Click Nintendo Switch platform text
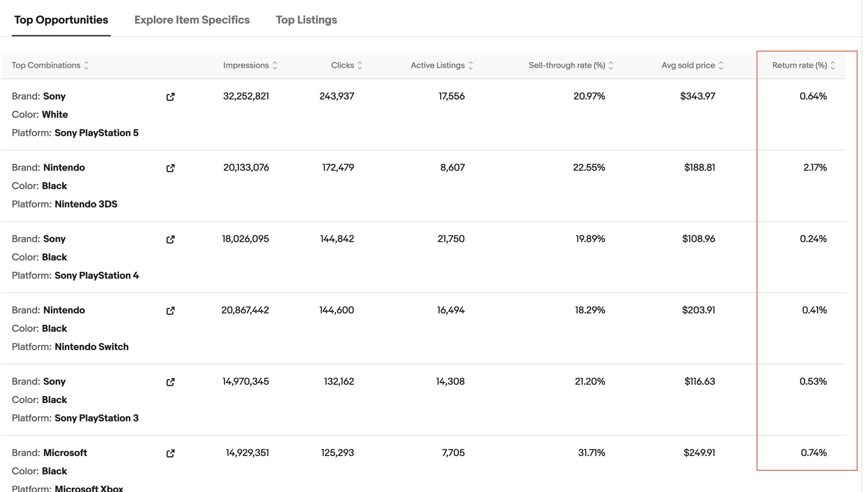The image size is (868, 492). [x=92, y=347]
